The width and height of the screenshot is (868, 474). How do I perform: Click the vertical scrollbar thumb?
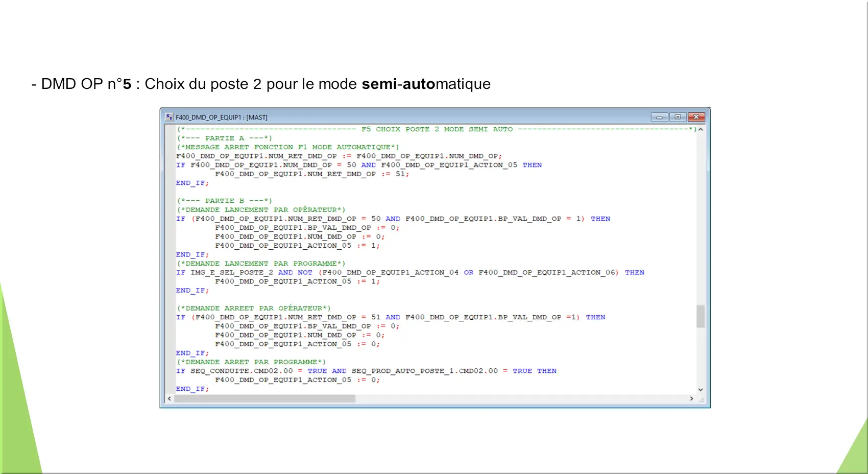[x=701, y=316]
